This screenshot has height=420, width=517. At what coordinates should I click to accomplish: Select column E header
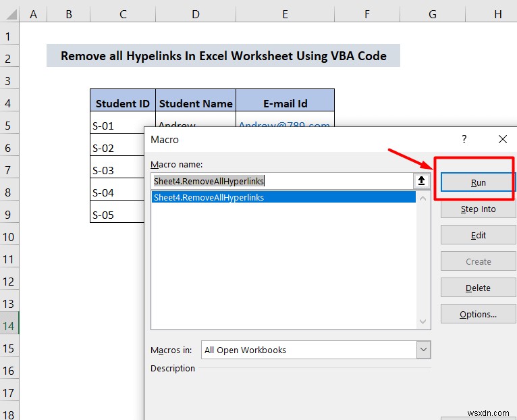tap(285, 14)
